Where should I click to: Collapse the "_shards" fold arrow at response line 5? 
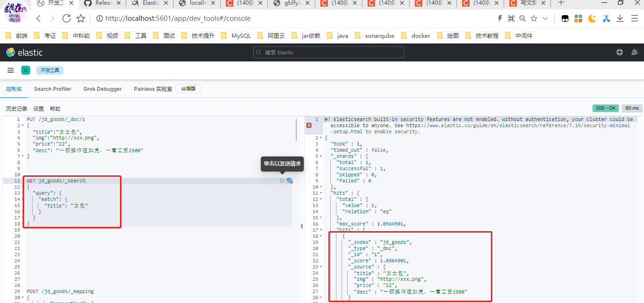(x=320, y=156)
